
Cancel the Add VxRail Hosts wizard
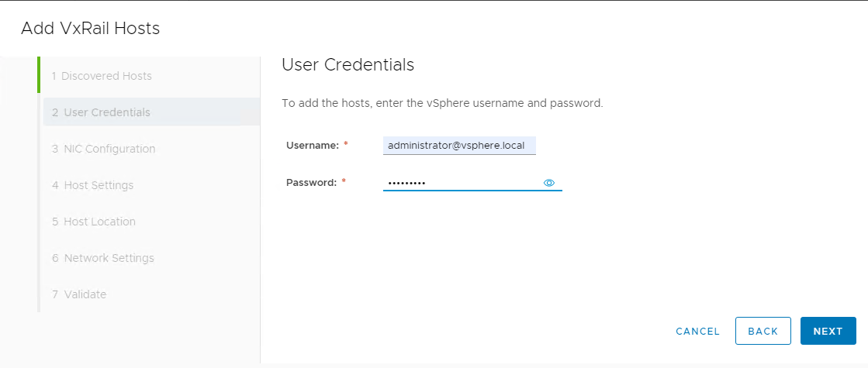click(697, 331)
